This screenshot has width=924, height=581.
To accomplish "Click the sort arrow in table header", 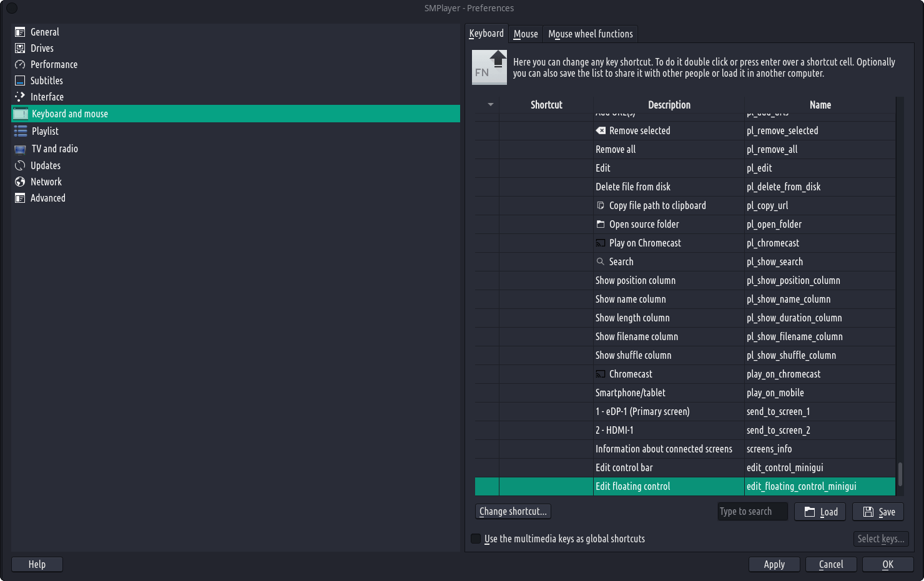I will tap(491, 104).
